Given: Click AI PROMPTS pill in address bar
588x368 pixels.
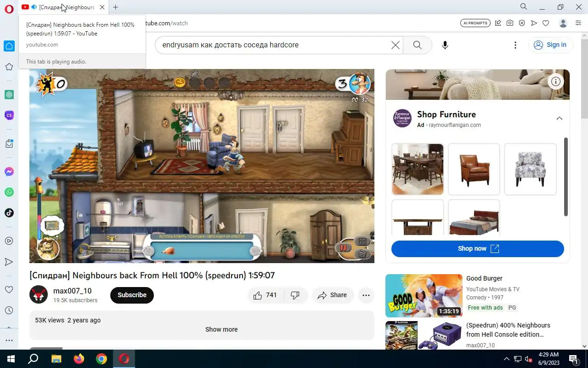Looking at the screenshot, I should pyautogui.click(x=475, y=23).
